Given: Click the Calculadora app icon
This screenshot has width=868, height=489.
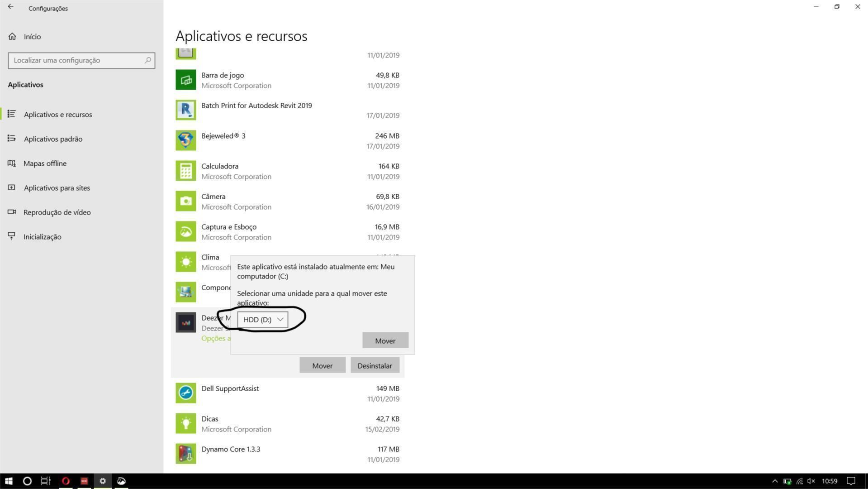Looking at the screenshot, I should [x=186, y=171].
